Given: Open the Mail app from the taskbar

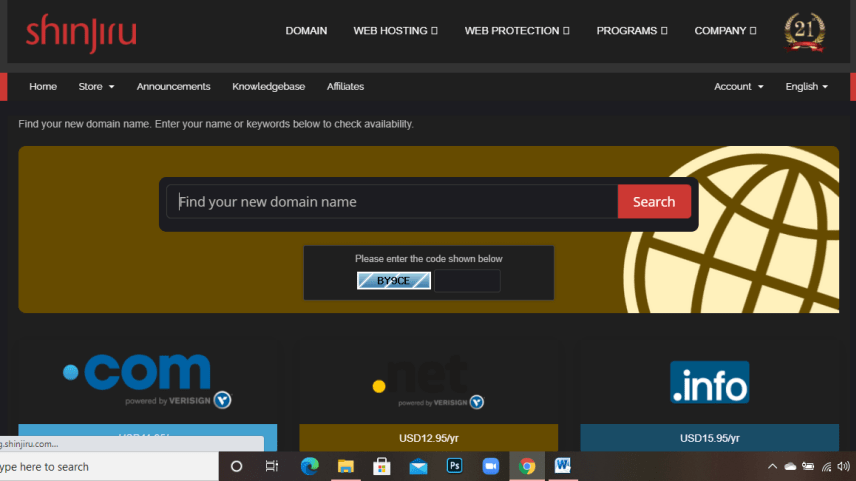Looking at the screenshot, I should 418,467.
